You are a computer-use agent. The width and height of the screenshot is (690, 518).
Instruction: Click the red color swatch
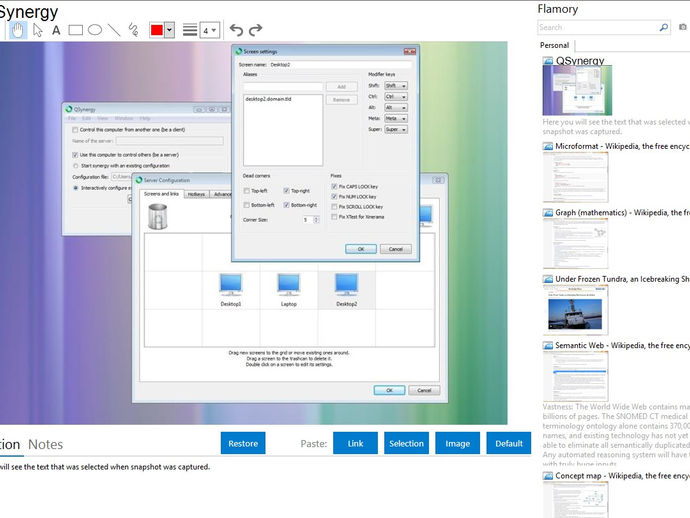click(157, 30)
